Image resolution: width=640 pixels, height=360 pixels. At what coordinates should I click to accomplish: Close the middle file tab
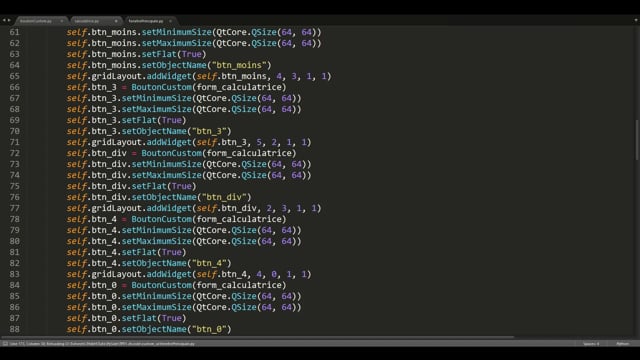tap(116, 21)
